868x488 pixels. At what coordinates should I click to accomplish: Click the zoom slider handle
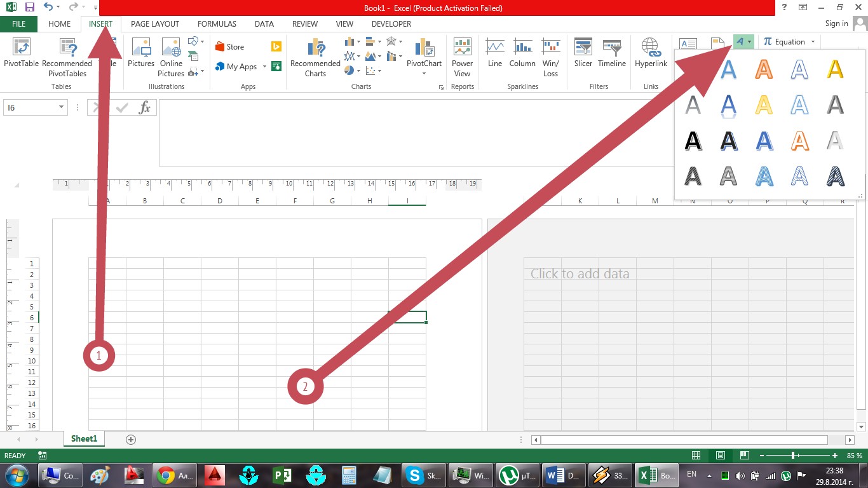(x=794, y=456)
